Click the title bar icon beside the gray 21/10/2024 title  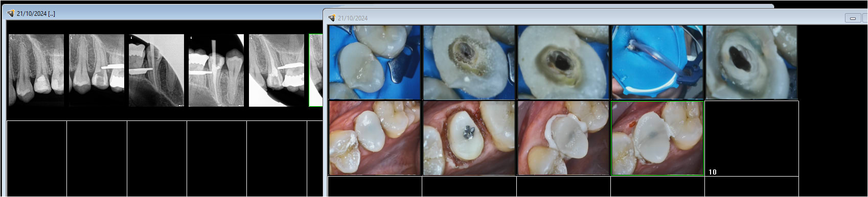[331, 18]
